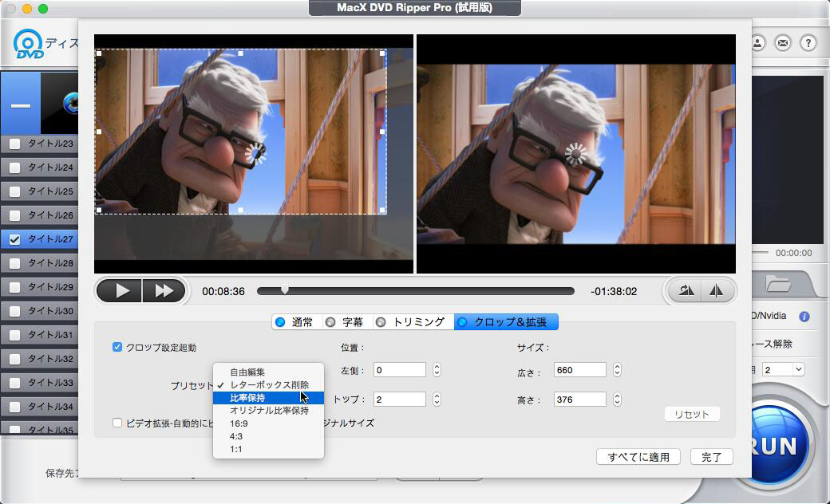Screen dimensions: 830x504
Task: Click the mail envelope icon
Action: [783, 43]
